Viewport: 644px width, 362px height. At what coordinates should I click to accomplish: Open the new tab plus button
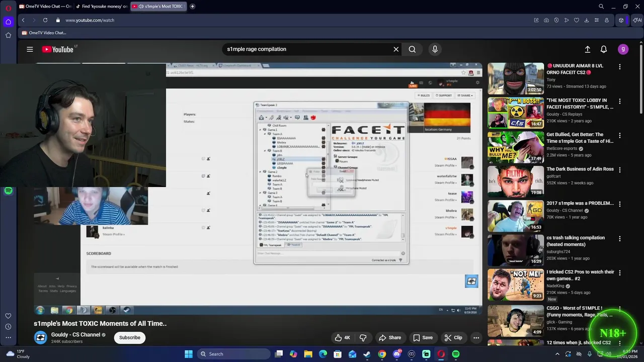tap(192, 7)
